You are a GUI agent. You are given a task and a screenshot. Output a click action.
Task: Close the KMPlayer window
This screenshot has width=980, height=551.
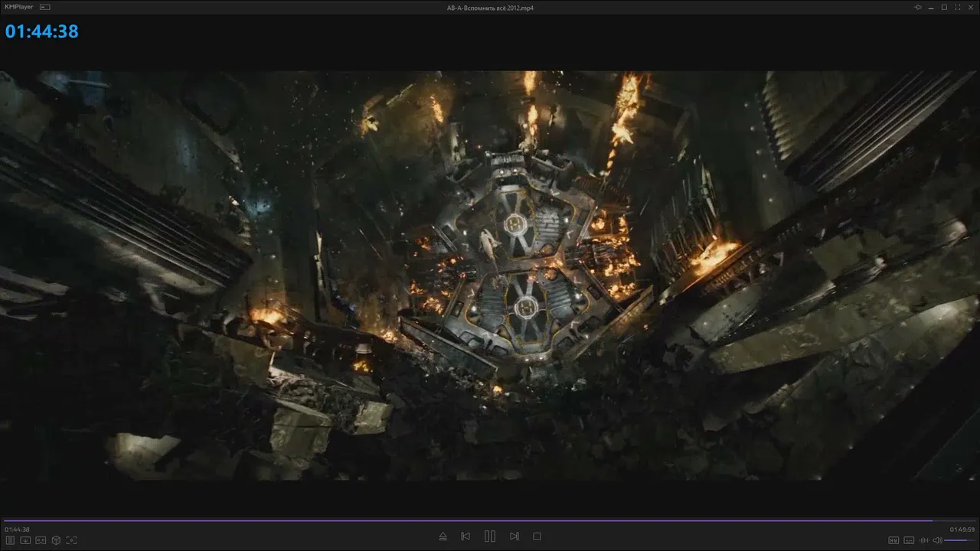[970, 7]
